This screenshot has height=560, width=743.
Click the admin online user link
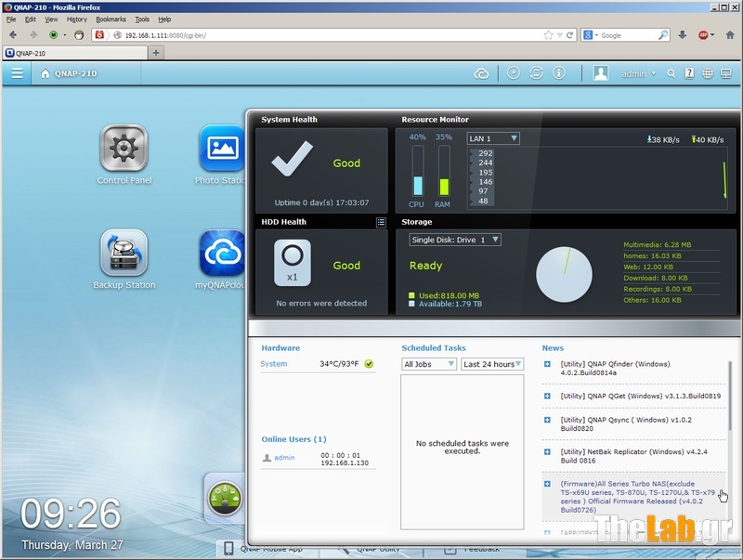tap(284, 458)
